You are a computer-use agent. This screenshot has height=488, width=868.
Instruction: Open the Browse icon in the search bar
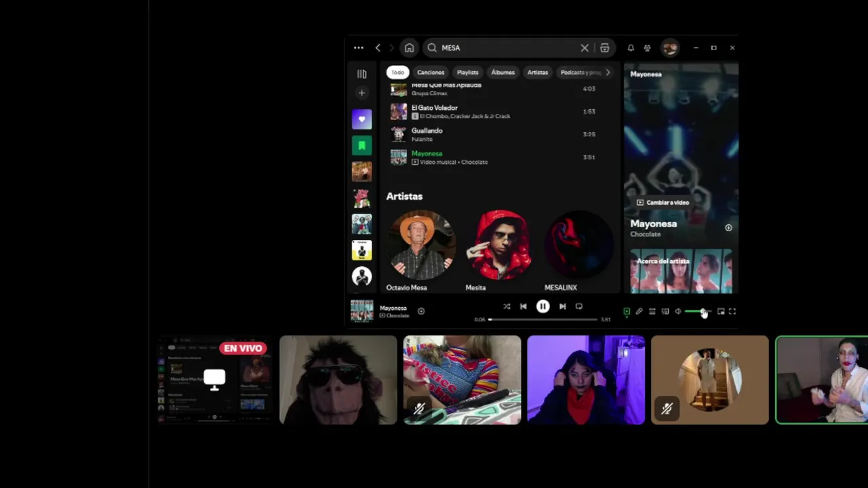[x=604, y=48]
